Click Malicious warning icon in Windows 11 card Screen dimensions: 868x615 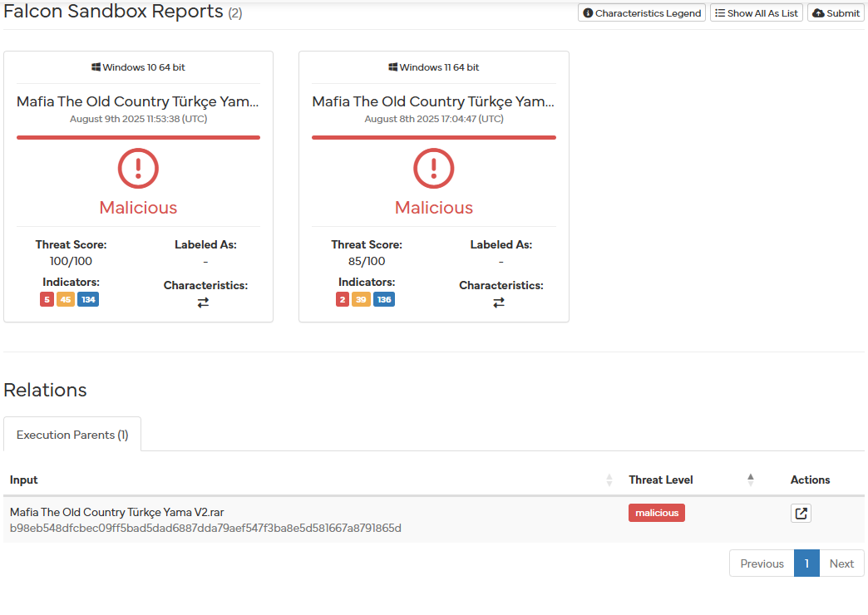(434, 168)
